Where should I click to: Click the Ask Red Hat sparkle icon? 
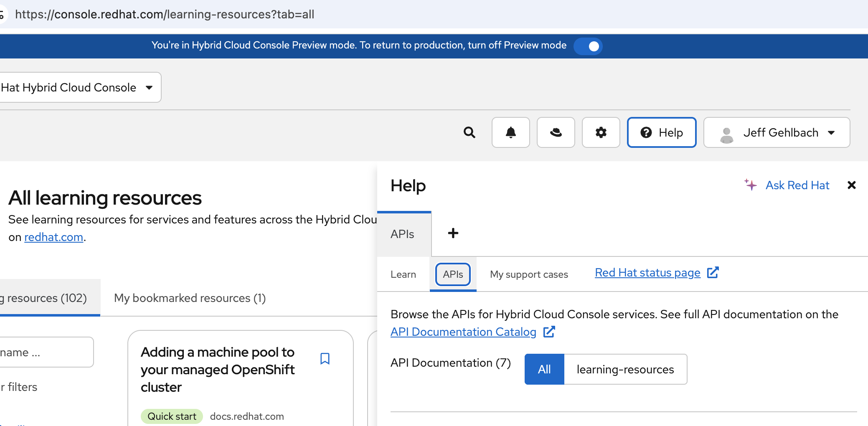coord(751,185)
